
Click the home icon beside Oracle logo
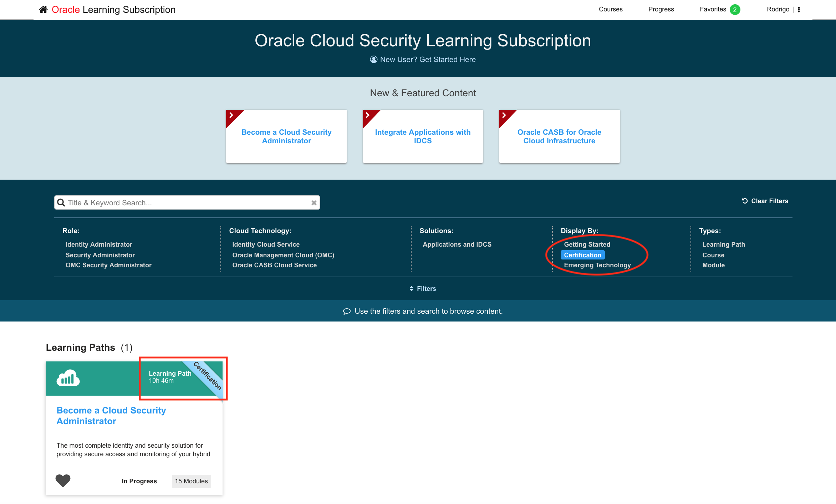[x=43, y=9]
